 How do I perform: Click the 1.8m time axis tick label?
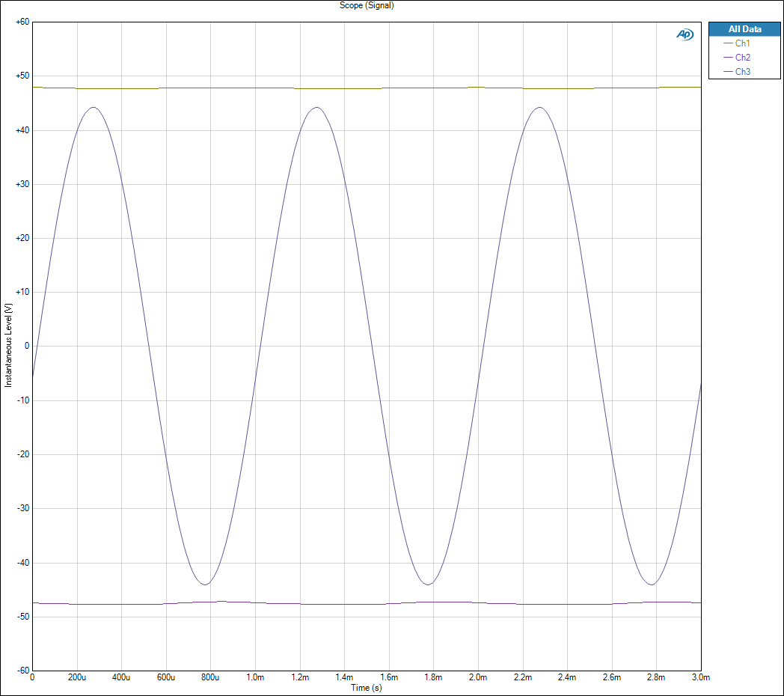pyautogui.click(x=433, y=677)
